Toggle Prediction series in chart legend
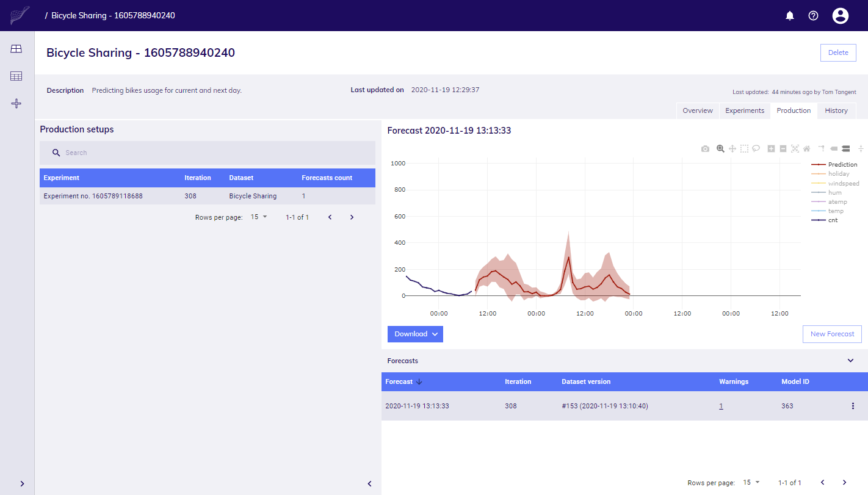The image size is (868, 495). pos(834,165)
